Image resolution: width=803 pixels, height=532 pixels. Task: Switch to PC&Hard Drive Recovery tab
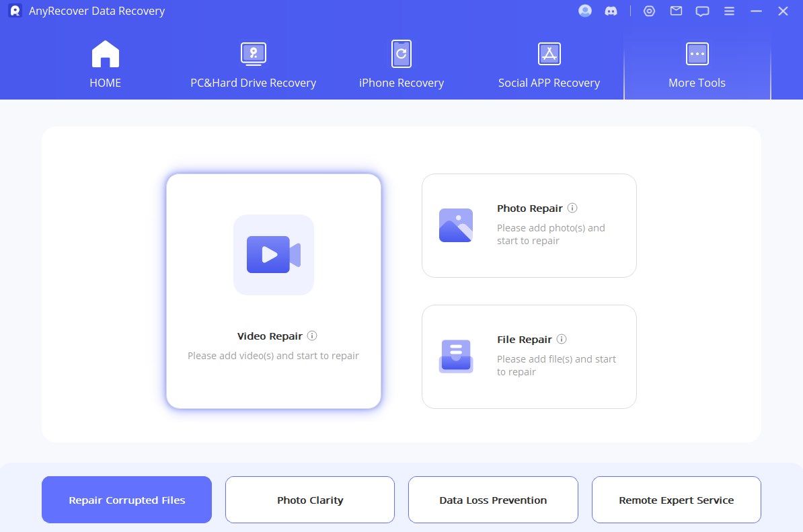click(253, 65)
